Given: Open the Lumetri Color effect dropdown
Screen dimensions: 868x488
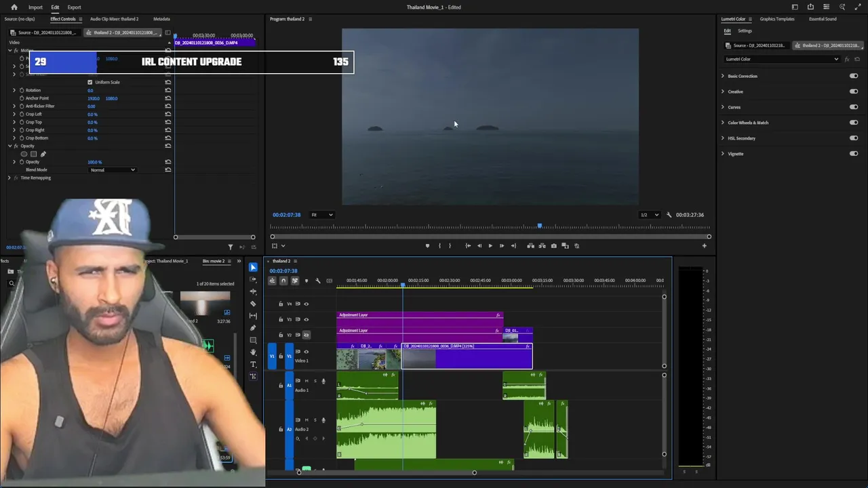Looking at the screenshot, I should 782,59.
